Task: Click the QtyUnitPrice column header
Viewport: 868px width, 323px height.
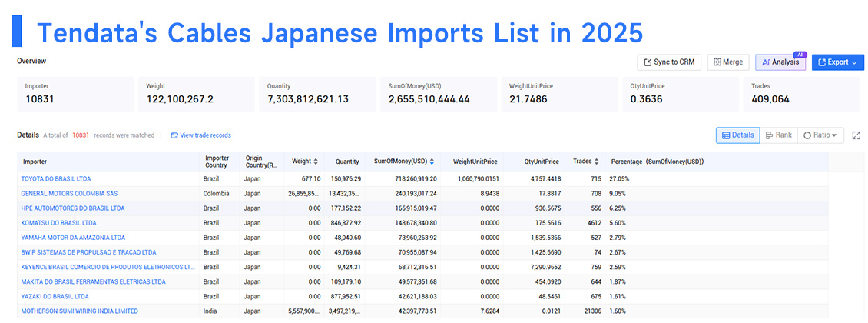Action: pyautogui.click(x=540, y=161)
